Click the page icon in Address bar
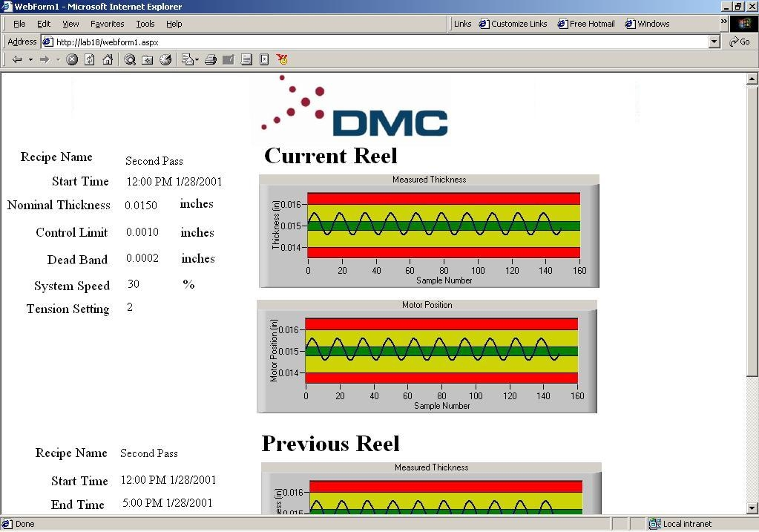Viewport: 759px width, 532px height. 47,42
